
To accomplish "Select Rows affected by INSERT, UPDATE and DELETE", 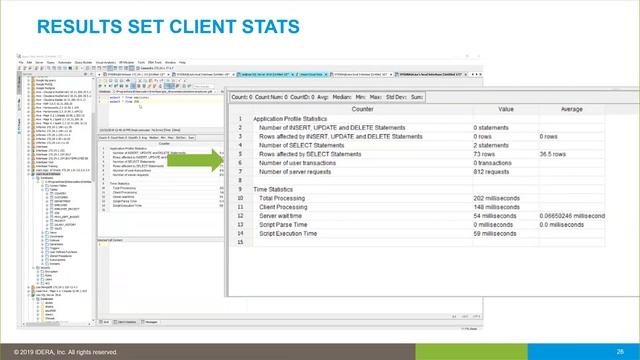I will tap(417, 136).
